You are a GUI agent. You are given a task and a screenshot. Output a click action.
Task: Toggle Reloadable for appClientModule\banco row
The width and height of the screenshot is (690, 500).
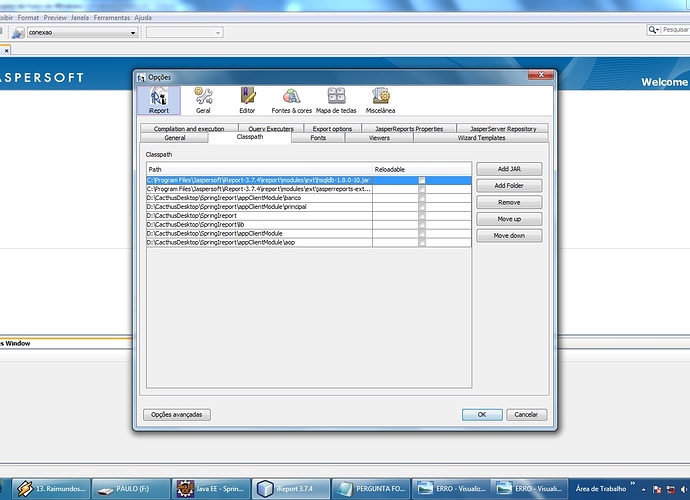(x=422, y=198)
